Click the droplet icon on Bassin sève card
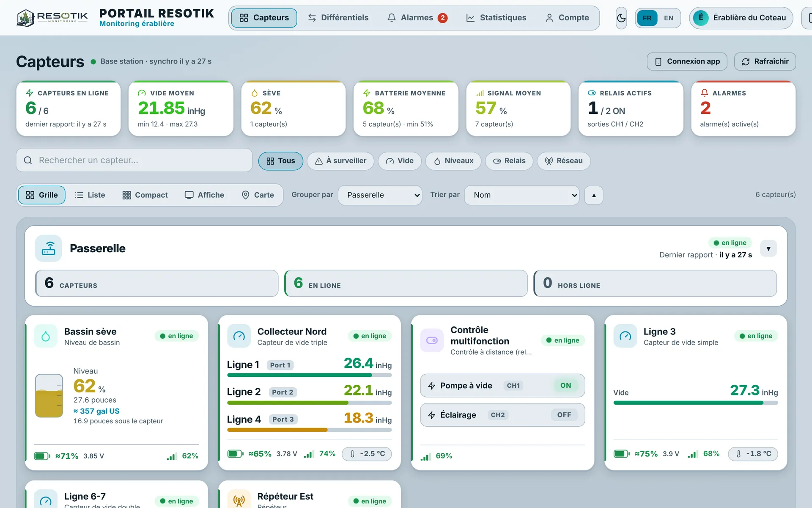This screenshot has height=508, width=812. point(46,336)
